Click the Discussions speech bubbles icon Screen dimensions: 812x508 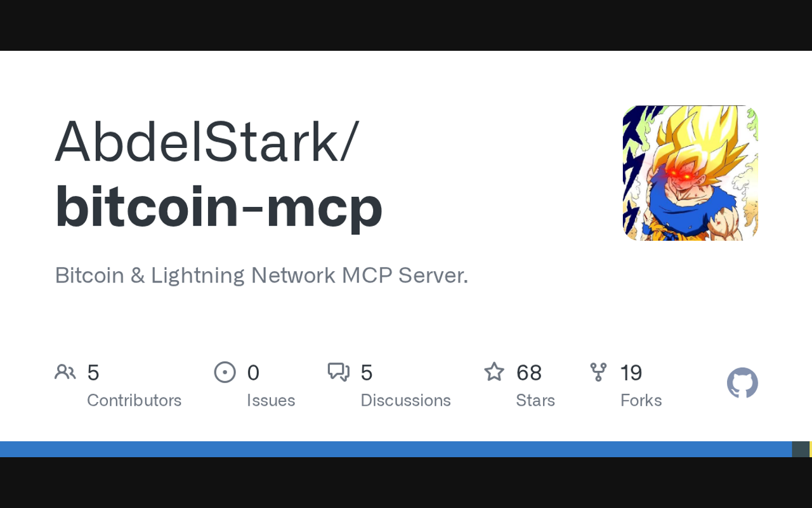[x=338, y=372]
